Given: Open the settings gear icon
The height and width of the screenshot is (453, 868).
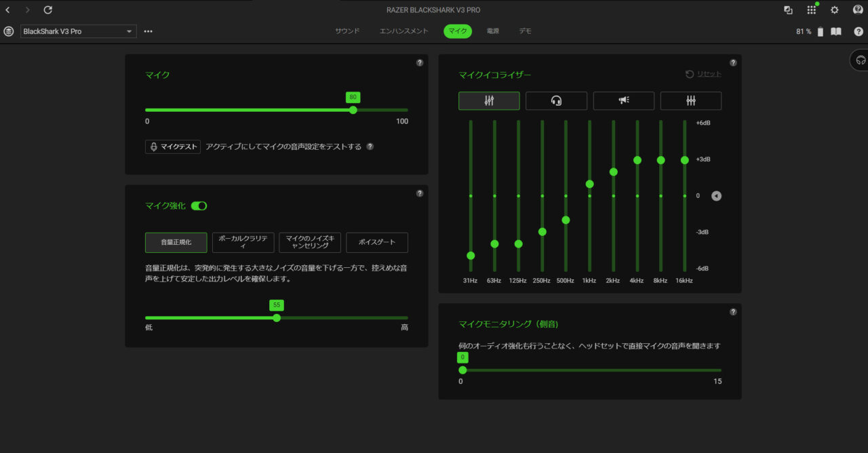Looking at the screenshot, I should 835,10.
